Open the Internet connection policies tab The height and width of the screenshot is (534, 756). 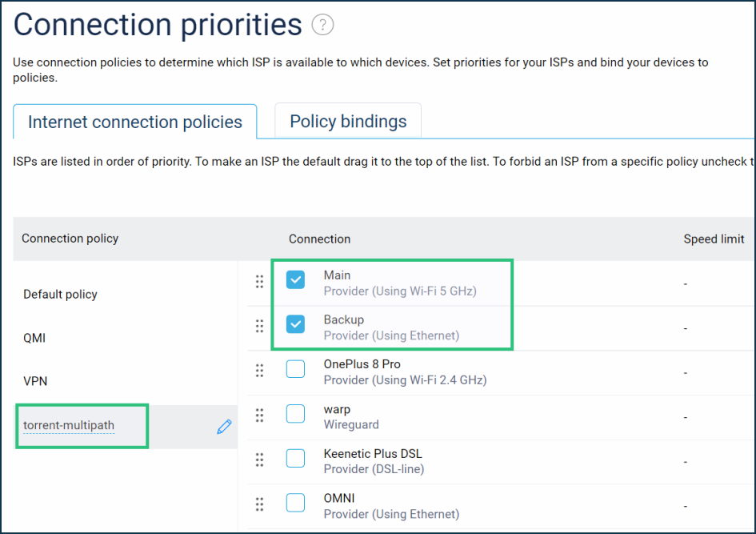[x=135, y=122]
